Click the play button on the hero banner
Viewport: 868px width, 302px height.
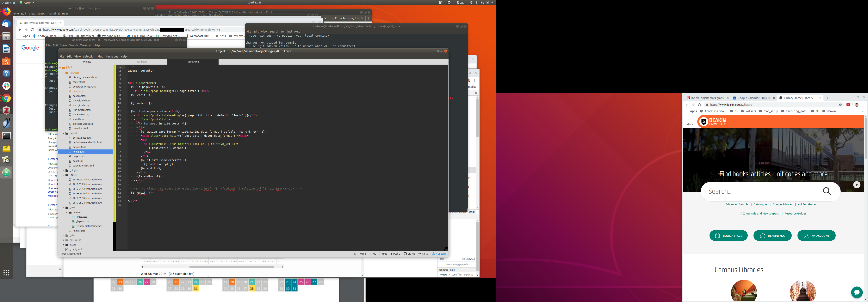pyautogui.click(x=856, y=185)
